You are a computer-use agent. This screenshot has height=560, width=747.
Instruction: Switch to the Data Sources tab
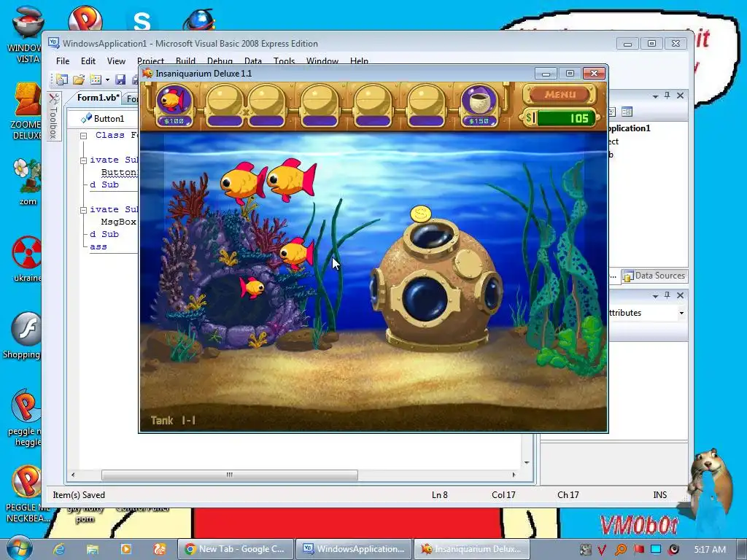coord(654,275)
